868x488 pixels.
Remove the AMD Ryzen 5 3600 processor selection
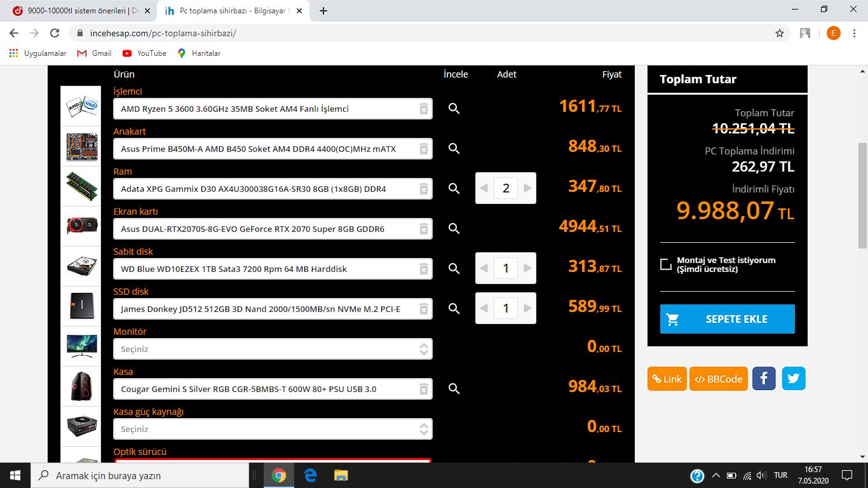pos(424,109)
